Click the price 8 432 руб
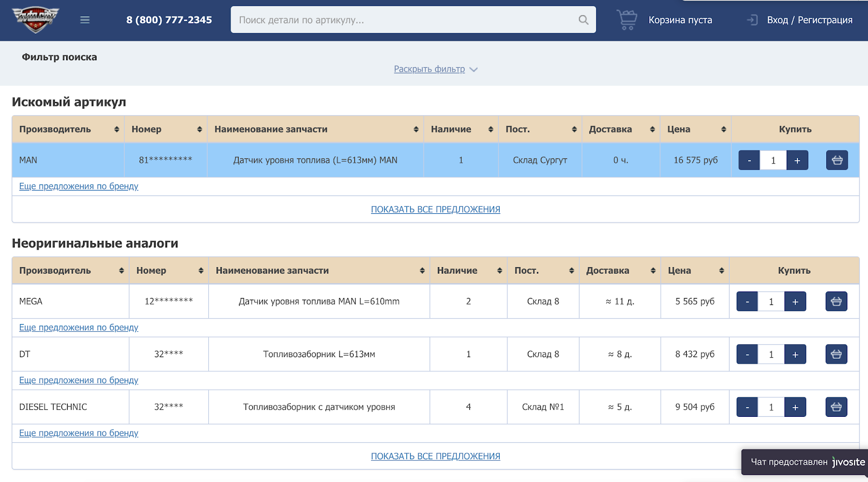 695,354
